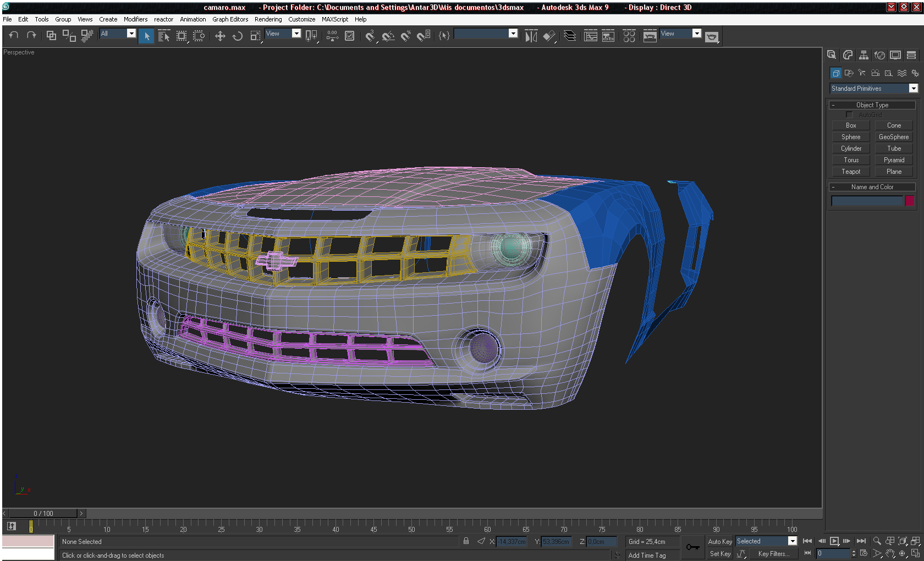The image size is (924, 561).
Task: Activate the Select Object arrow tool
Action: (146, 36)
